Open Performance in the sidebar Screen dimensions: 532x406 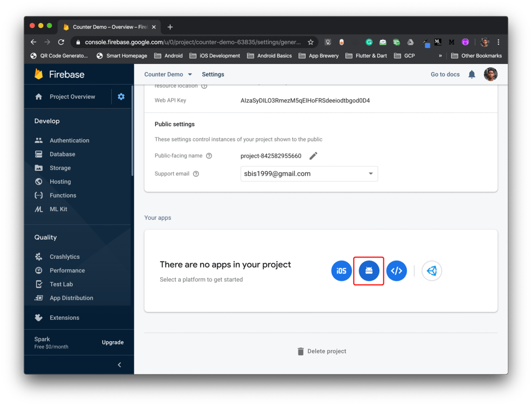click(67, 270)
